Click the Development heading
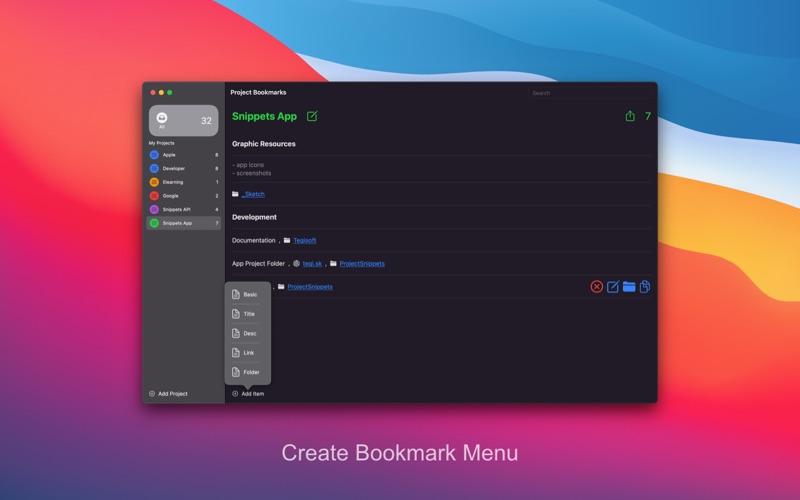 (254, 217)
